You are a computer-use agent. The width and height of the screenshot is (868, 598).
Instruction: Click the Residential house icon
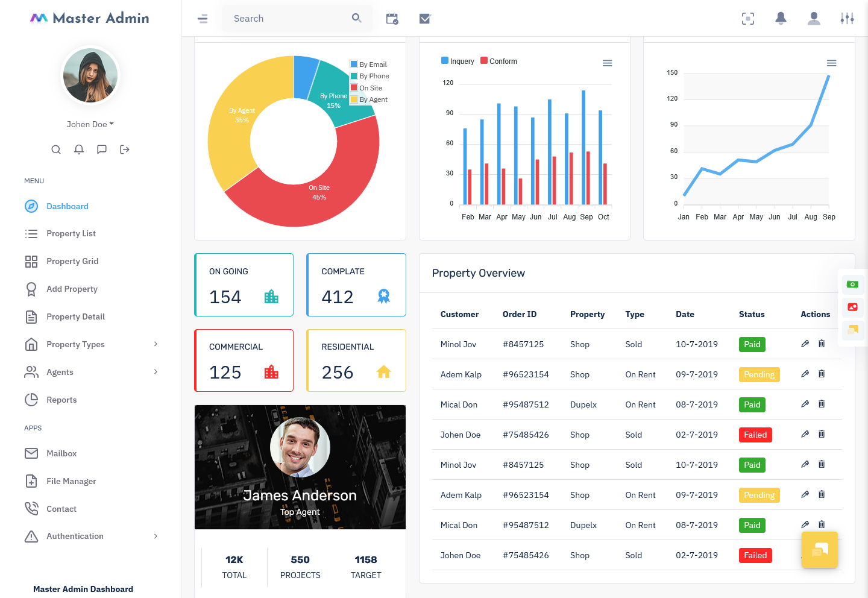pos(384,372)
